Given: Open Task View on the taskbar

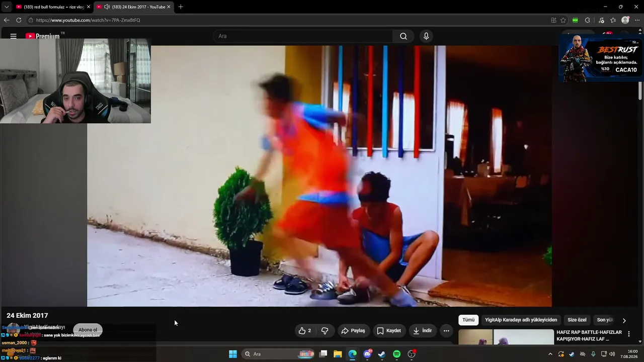Looking at the screenshot, I should point(324,354).
